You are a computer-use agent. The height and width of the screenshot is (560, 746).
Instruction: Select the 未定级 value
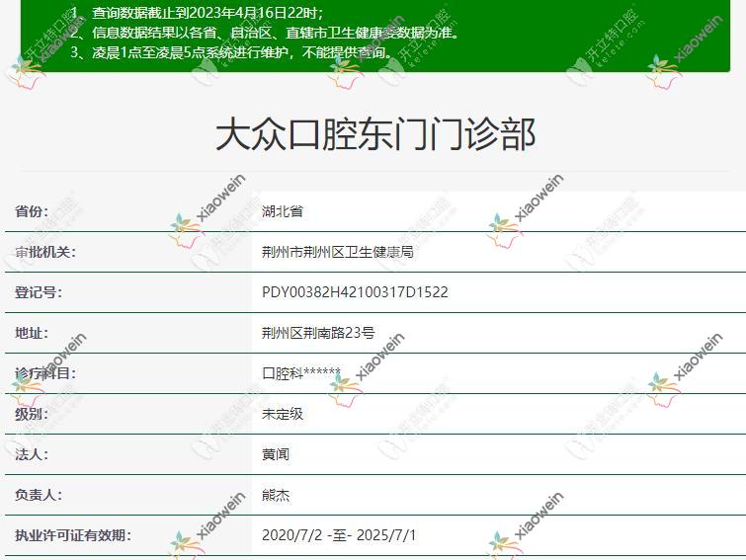pos(283,414)
